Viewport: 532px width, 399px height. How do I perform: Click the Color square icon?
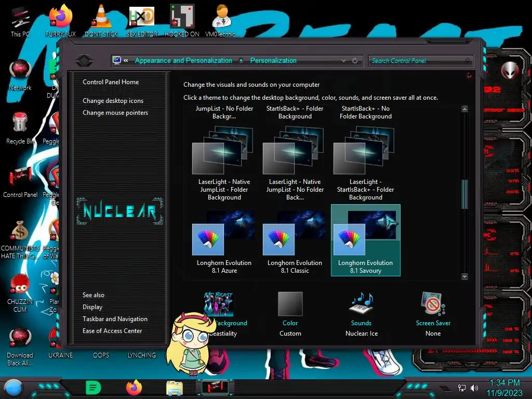click(290, 303)
